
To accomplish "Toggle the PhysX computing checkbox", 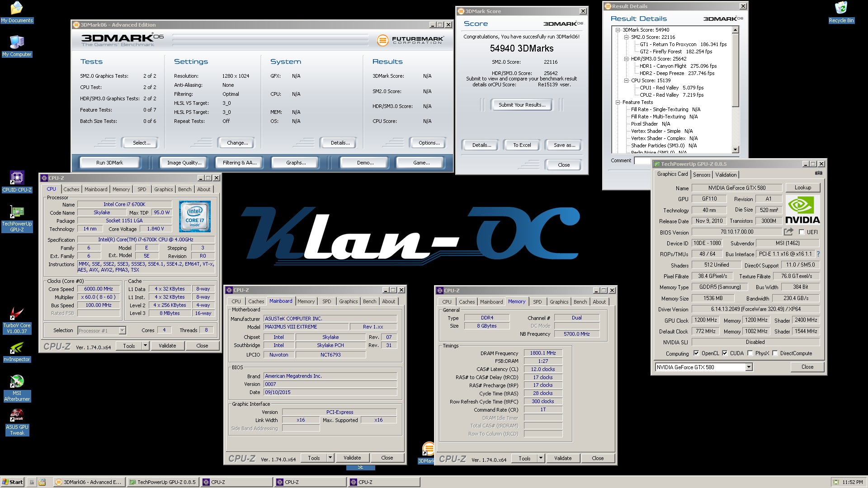I will pyautogui.click(x=750, y=353).
